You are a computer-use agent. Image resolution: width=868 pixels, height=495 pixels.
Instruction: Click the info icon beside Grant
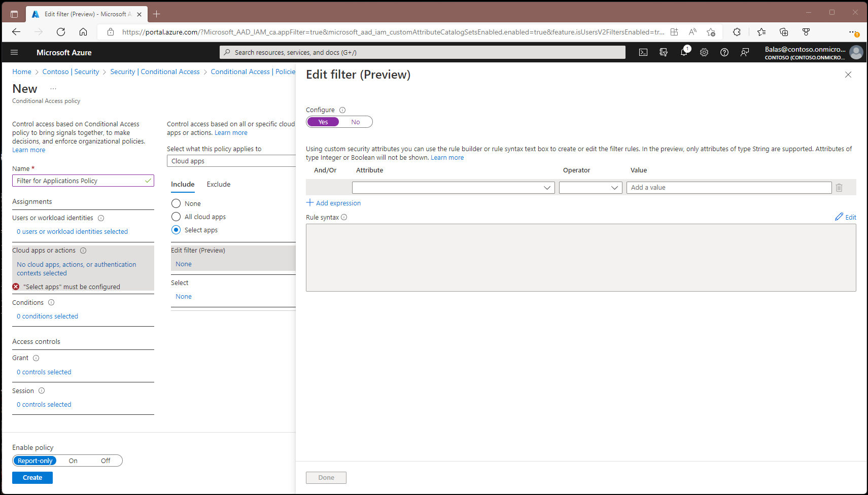coord(36,358)
